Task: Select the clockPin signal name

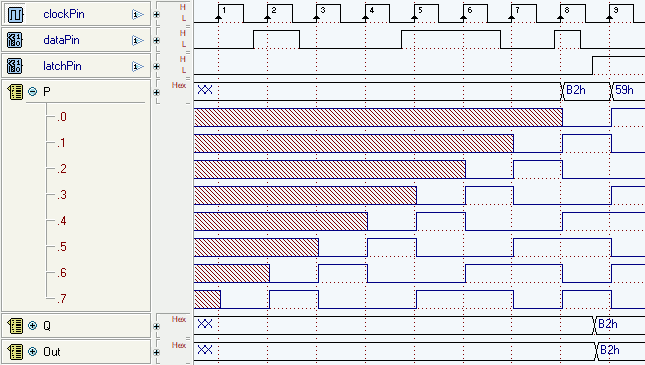Action: coord(64,14)
